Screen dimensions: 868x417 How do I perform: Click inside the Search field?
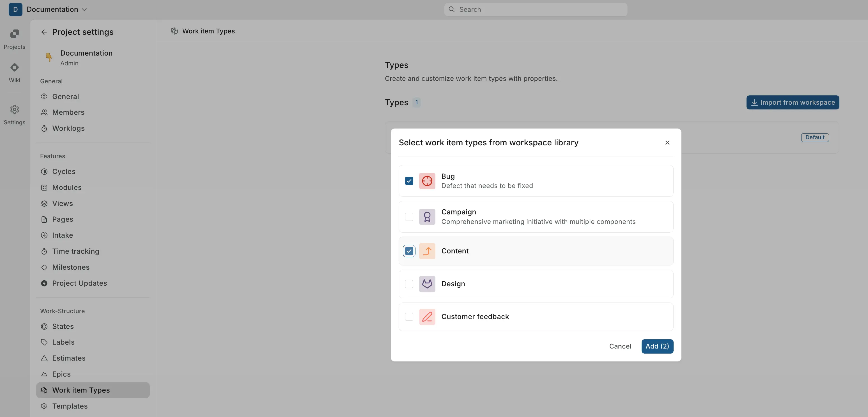click(x=535, y=10)
